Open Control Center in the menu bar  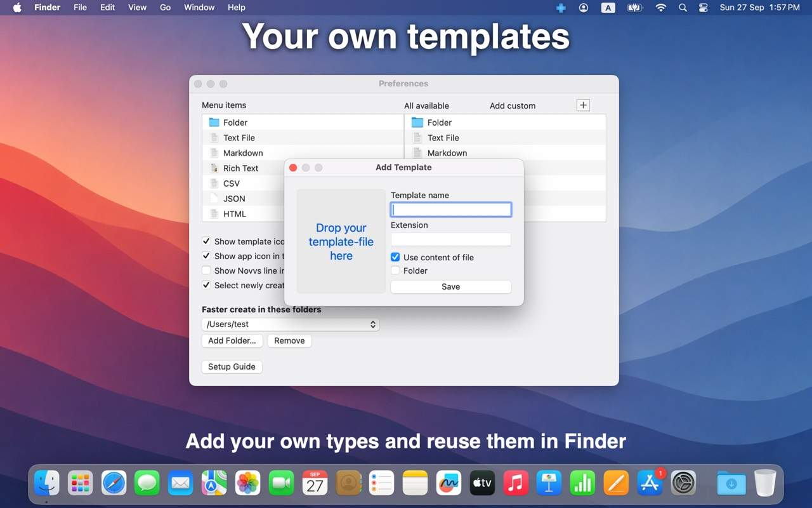(x=703, y=8)
